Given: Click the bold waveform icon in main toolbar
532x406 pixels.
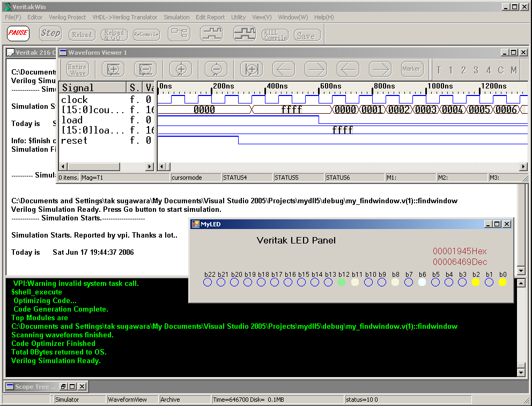Looking at the screenshot, I should [245, 33].
